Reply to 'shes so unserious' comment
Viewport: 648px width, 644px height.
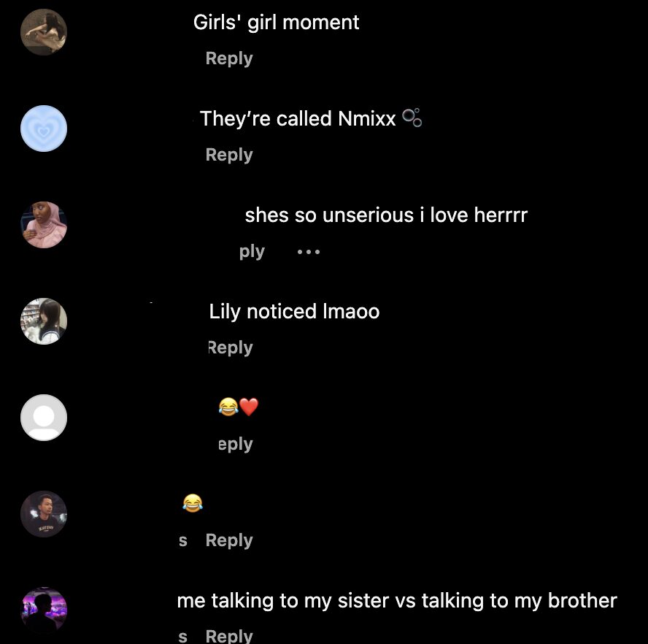pos(252,251)
